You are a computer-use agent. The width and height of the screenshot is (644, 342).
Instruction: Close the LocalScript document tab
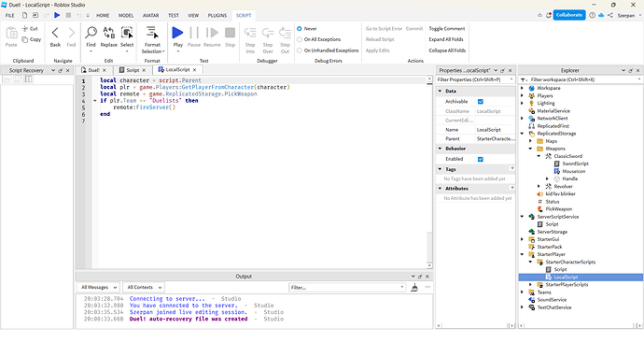click(x=195, y=70)
